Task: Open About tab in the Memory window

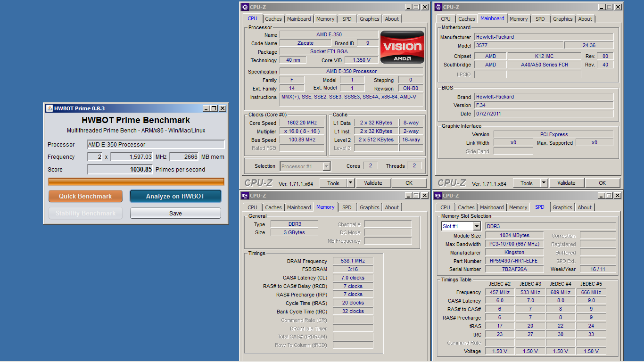Action: pyautogui.click(x=392, y=207)
